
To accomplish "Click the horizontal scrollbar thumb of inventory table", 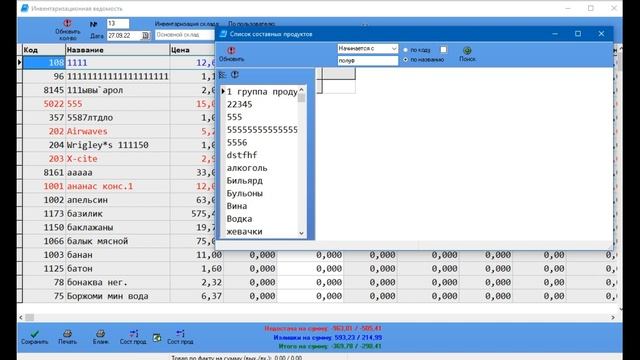I will pyautogui.click(x=29, y=317).
